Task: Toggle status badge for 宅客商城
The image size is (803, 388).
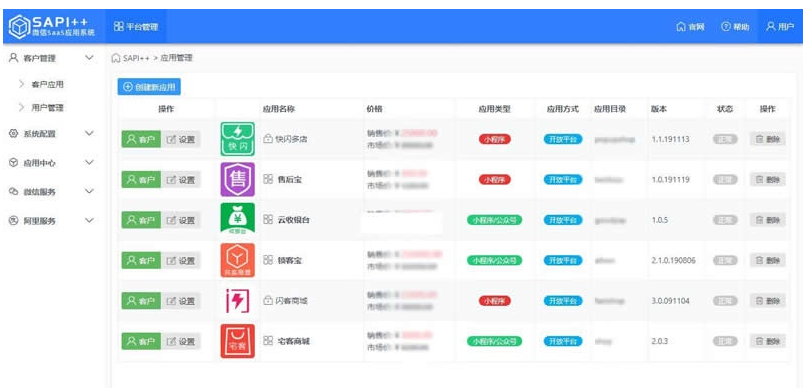Action: [x=725, y=341]
